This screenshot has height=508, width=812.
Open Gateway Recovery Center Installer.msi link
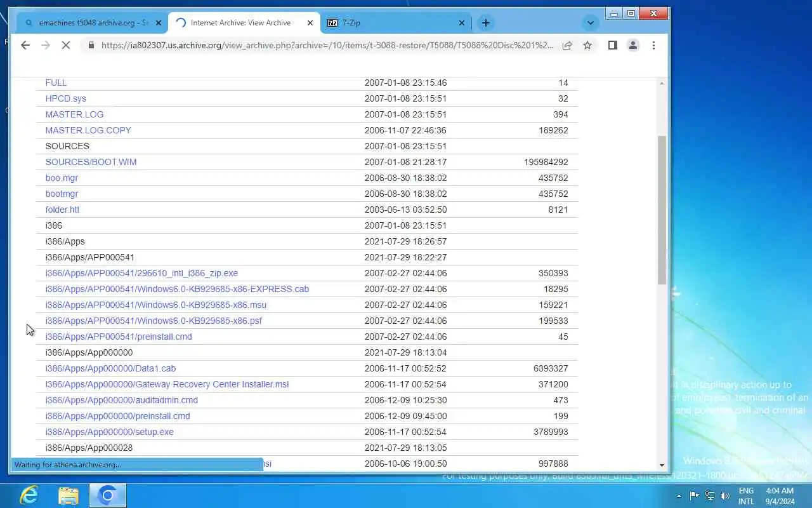(167, 384)
